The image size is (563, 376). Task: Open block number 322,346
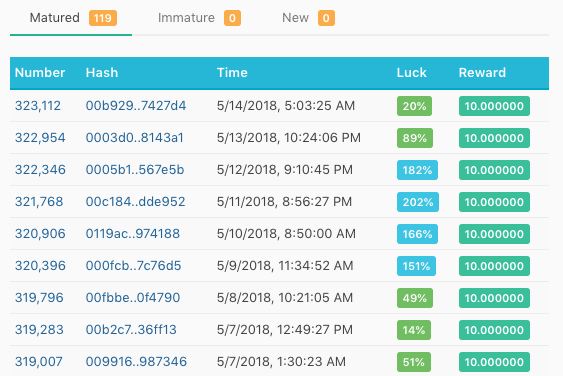point(40,170)
